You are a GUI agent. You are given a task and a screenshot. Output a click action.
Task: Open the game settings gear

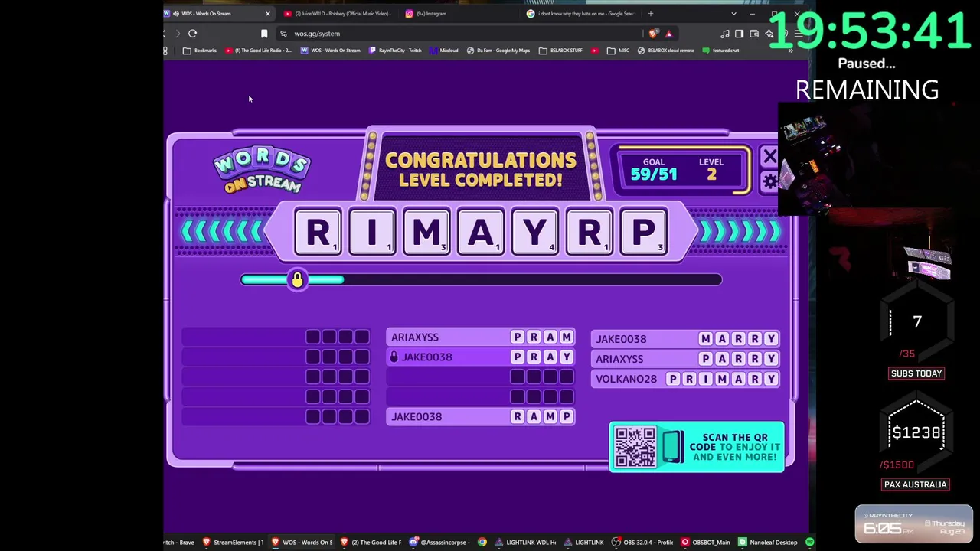(769, 181)
